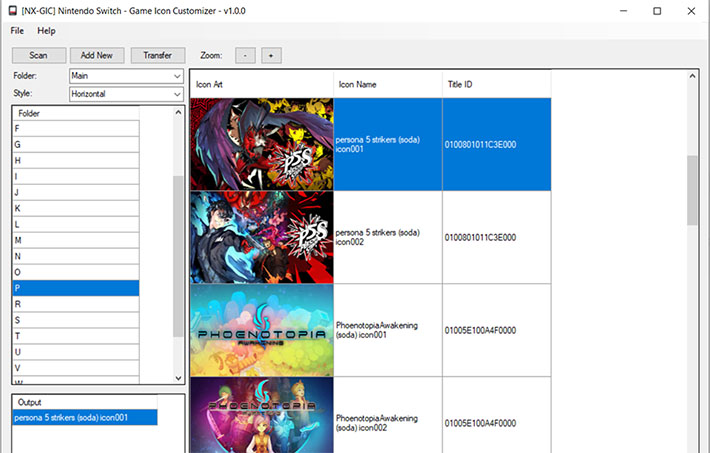Select Phoenotopia Awakening icon001 artwork thumbnail
Viewport: 710px width, 453px height.
pos(262,330)
